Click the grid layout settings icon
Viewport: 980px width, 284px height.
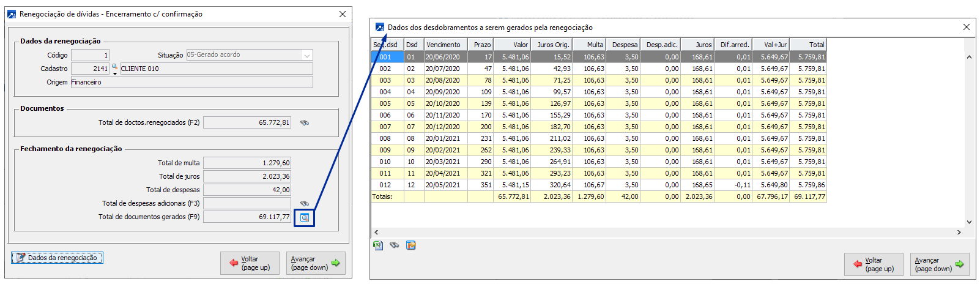[x=411, y=245]
